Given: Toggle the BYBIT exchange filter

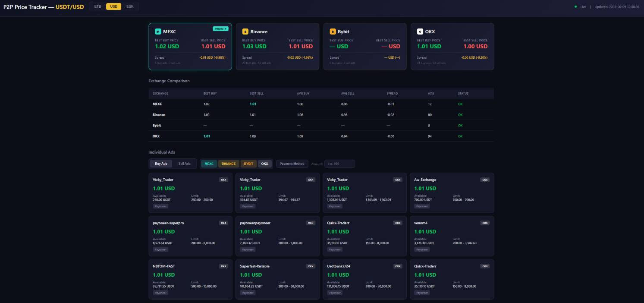Looking at the screenshot, I should click(248, 164).
